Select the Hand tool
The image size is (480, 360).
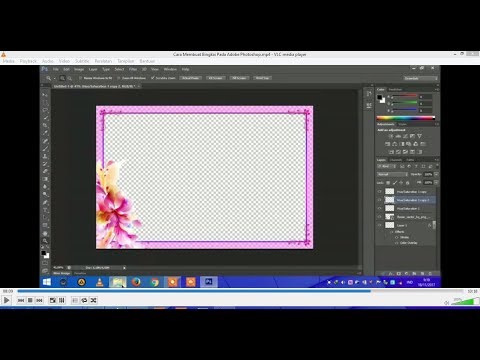point(45,233)
